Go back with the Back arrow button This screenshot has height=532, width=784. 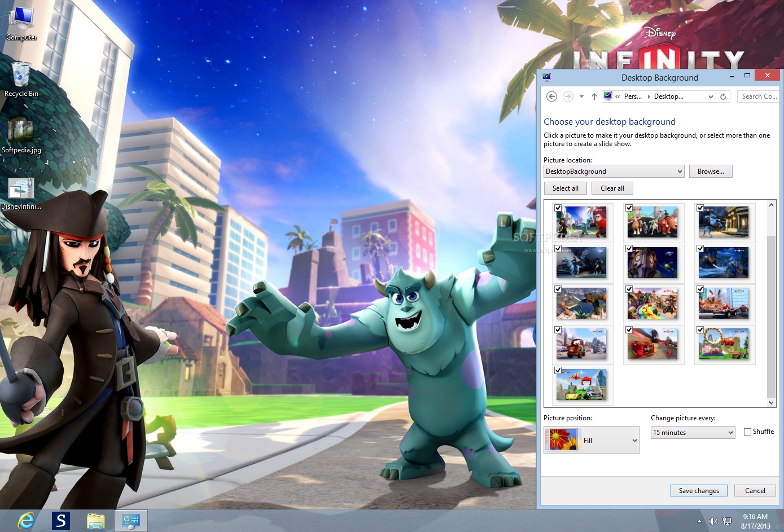point(552,96)
